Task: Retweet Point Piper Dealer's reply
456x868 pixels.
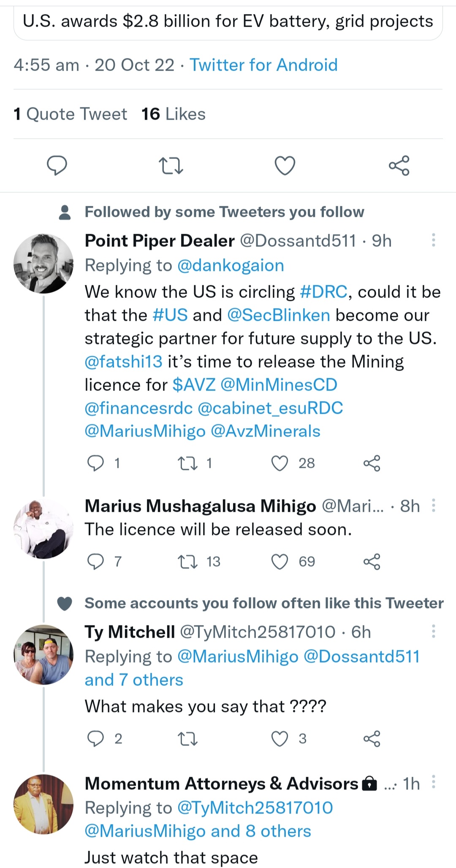Action: [x=187, y=463]
